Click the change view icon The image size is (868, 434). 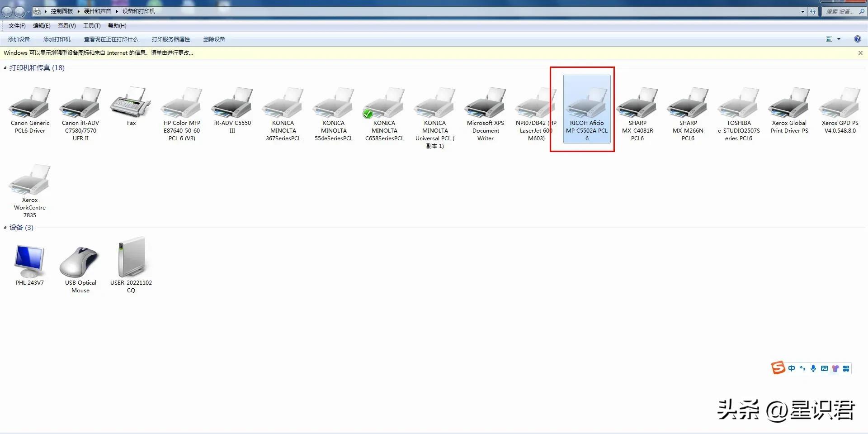pos(829,39)
